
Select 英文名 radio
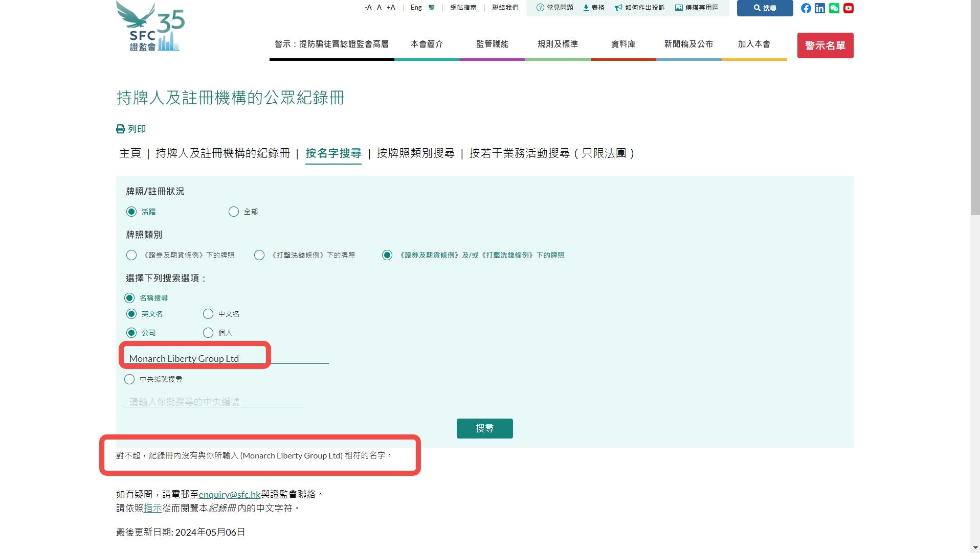click(x=131, y=314)
